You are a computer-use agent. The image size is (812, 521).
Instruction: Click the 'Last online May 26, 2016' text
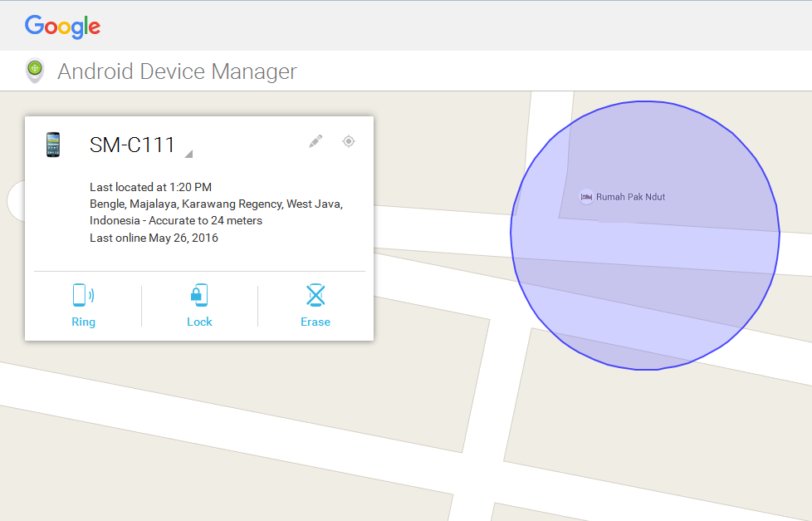(154, 238)
